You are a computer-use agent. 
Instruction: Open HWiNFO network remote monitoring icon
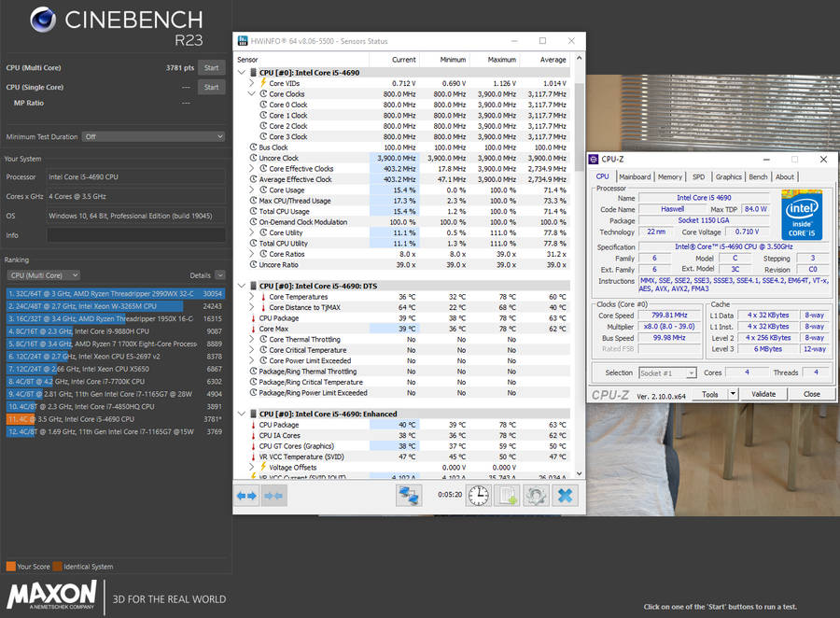point(409,496)
